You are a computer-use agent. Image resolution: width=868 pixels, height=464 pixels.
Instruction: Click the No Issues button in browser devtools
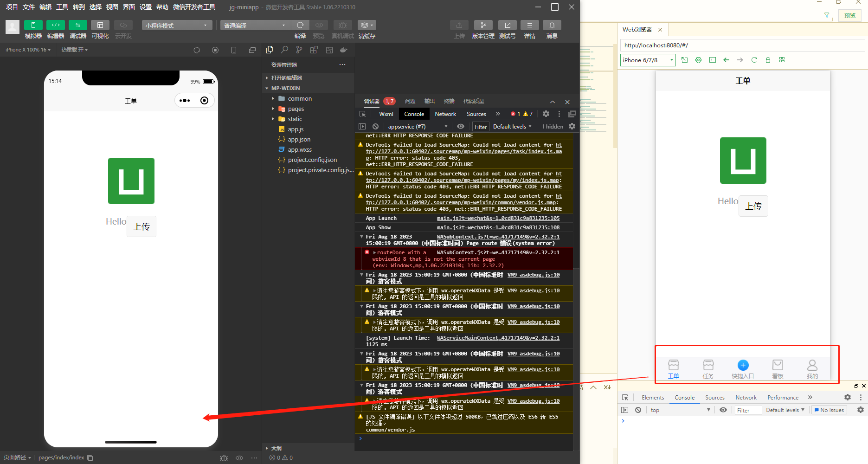tap(829, 410)
